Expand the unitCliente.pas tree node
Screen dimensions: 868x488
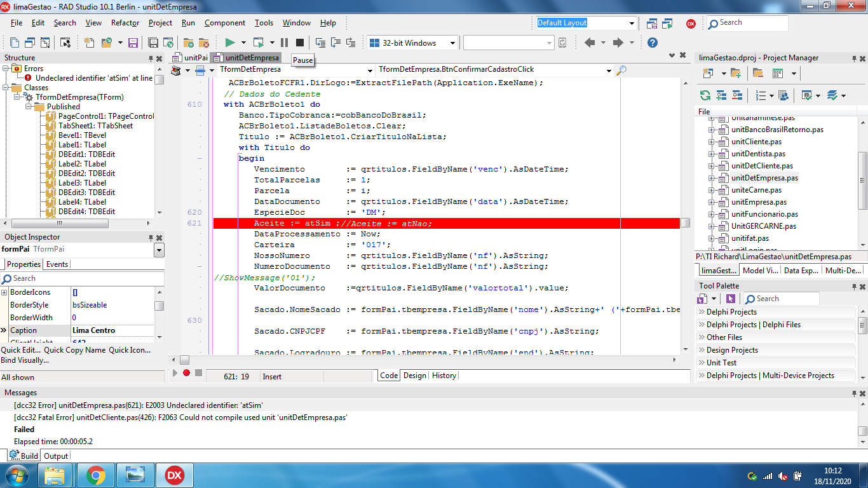[x=712, y=142]
